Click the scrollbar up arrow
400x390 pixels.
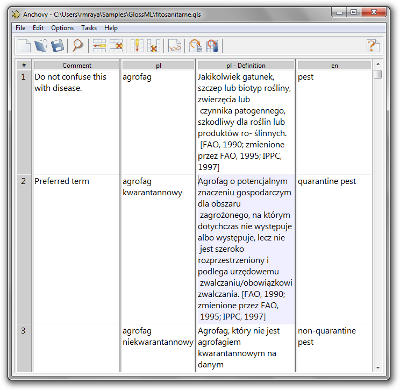pos(378,64)
